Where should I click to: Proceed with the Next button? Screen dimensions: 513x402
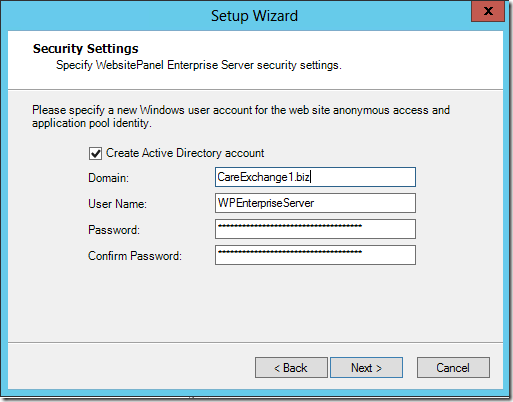[366, 368]
